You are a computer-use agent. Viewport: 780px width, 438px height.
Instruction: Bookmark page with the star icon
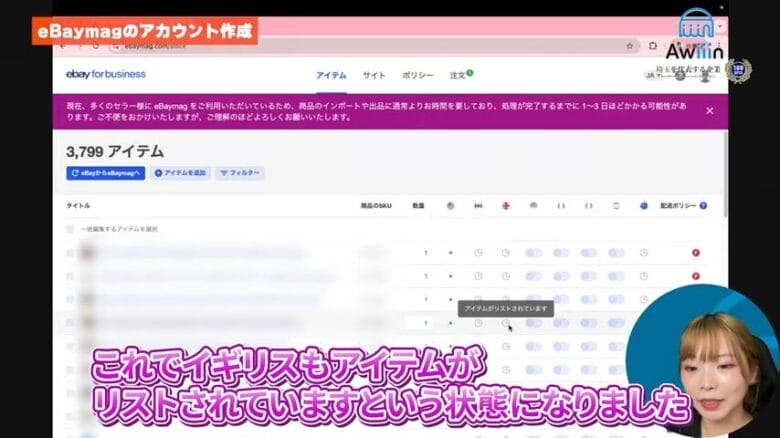629,46
